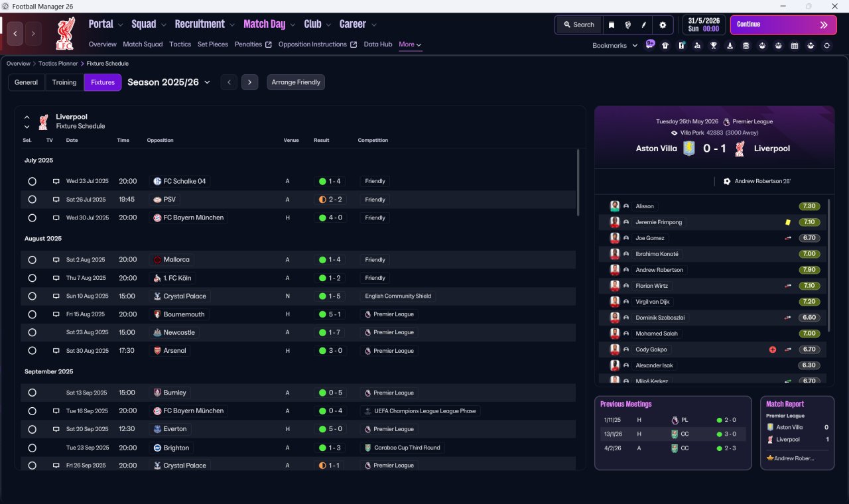The image size is (849, 504).
Task: Click the Search button
Action: click(578, 25)
